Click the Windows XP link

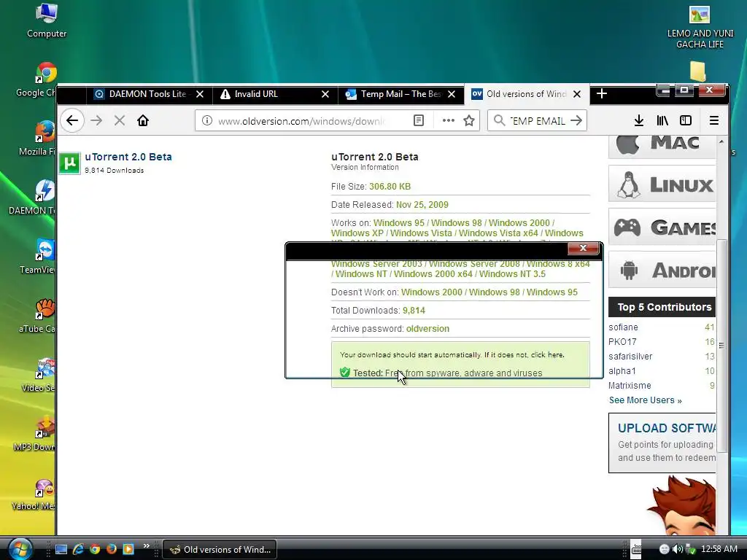click(x=357, y=233)
